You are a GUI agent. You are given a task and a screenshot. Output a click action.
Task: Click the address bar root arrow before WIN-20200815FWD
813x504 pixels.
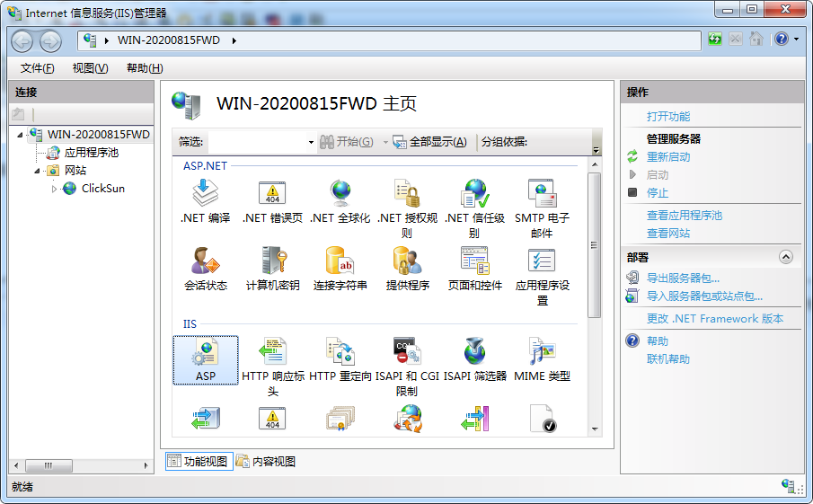pyautogui.click(x=107, y=40)
